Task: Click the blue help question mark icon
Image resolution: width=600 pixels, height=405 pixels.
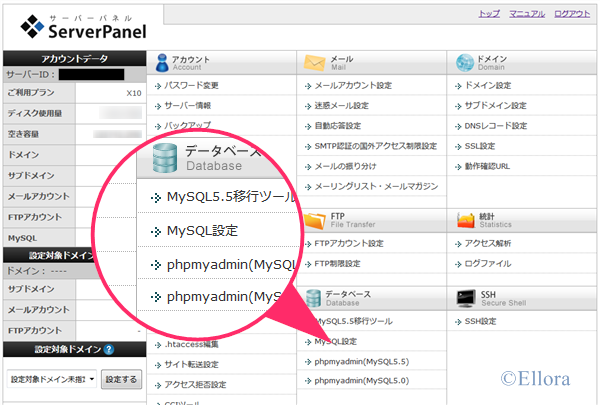Action: point(109,349)
